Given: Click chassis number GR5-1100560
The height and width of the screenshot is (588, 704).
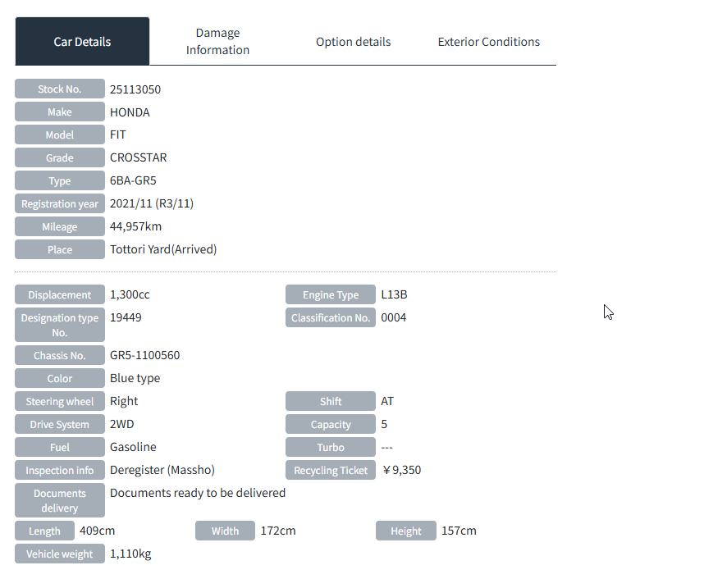Looking at the screenshot, I should pyautogui.click(x=144, y=355).
